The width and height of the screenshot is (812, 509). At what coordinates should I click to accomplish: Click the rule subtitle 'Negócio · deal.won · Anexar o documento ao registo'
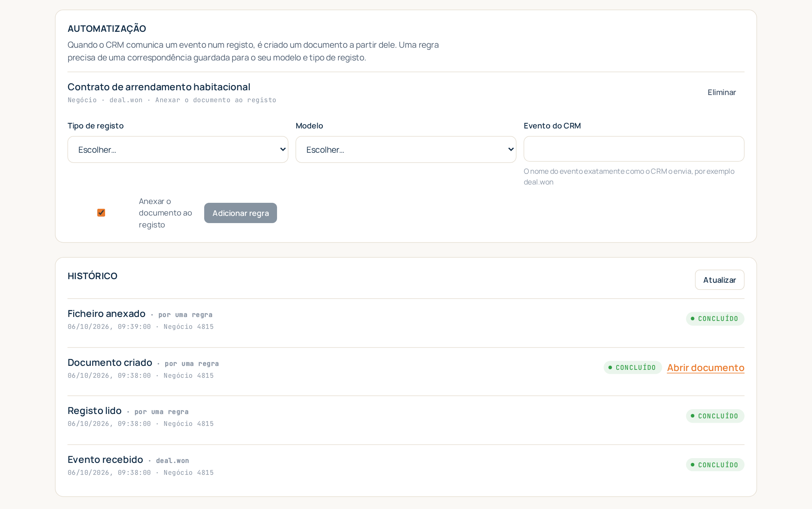[172, 100]
